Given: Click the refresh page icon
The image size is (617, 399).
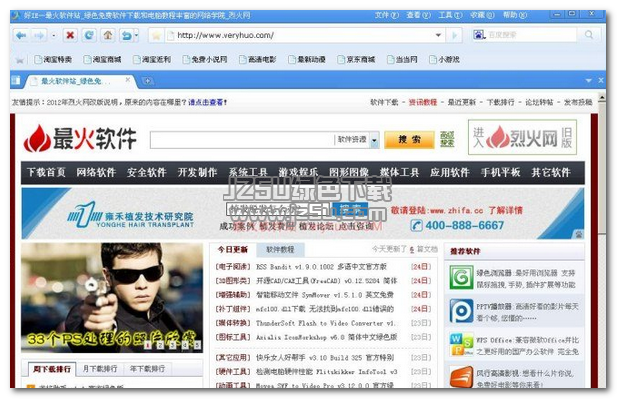Looking at the screenshot, I should (89, 35).
